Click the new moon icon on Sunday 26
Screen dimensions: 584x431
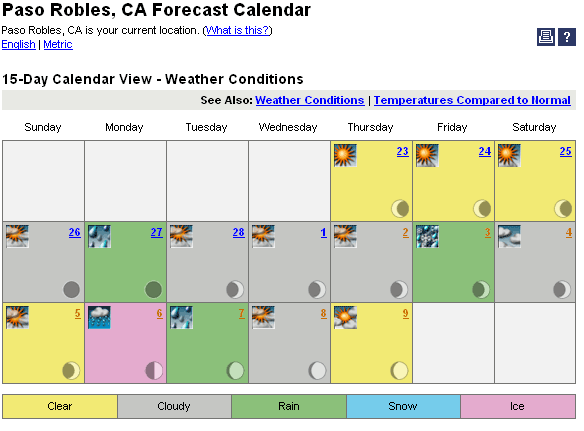pyautogui.click(x=72, y=289)
